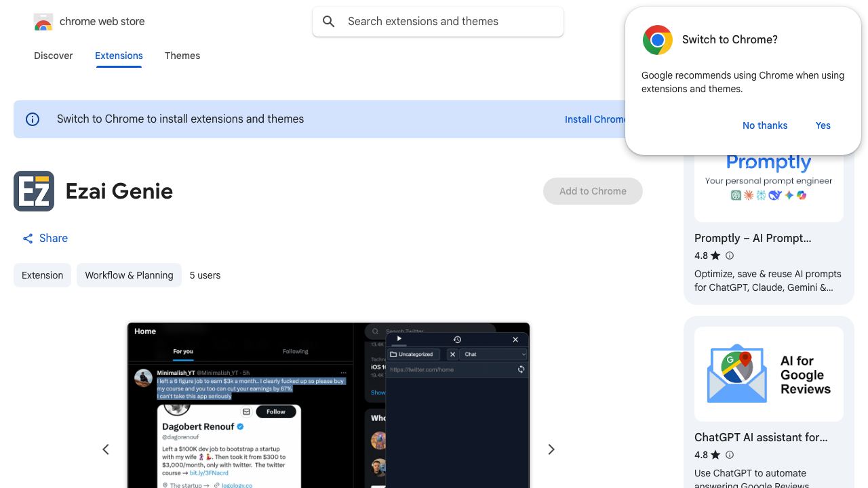Click the Ezai Genie EZ logo
Image resolution: width=868 pixels, height=488 pixels.
(34, 191)
